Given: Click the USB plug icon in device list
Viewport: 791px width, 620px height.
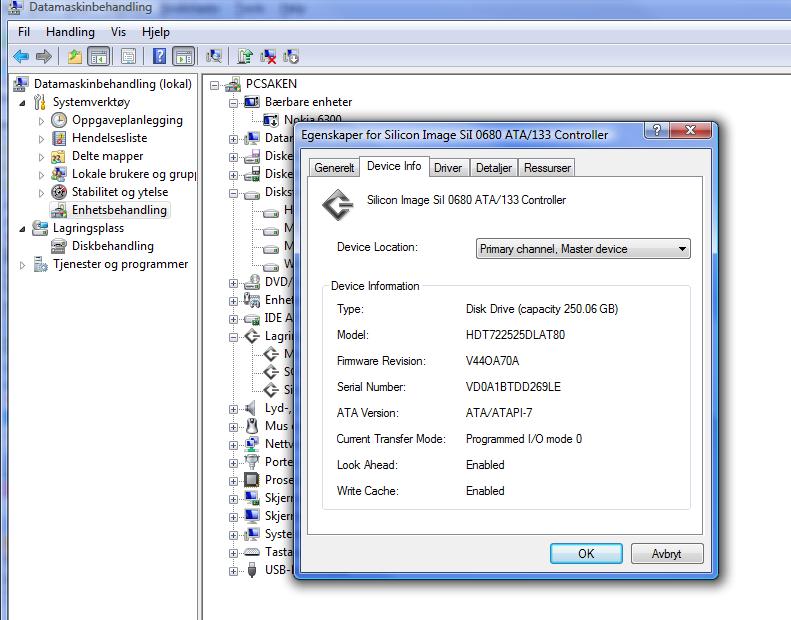Looking at the screenshot, I should point(252,570).
